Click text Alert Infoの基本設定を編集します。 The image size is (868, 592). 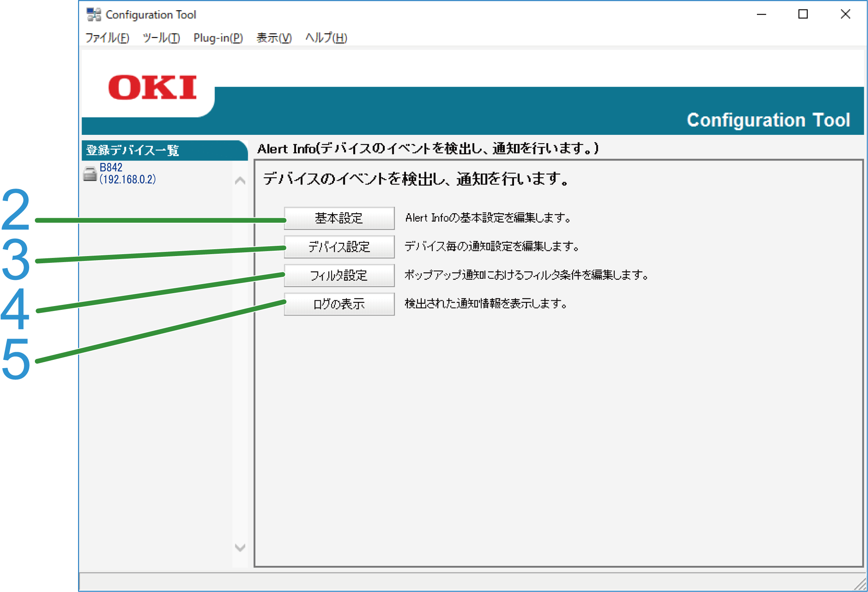point(488,218)
